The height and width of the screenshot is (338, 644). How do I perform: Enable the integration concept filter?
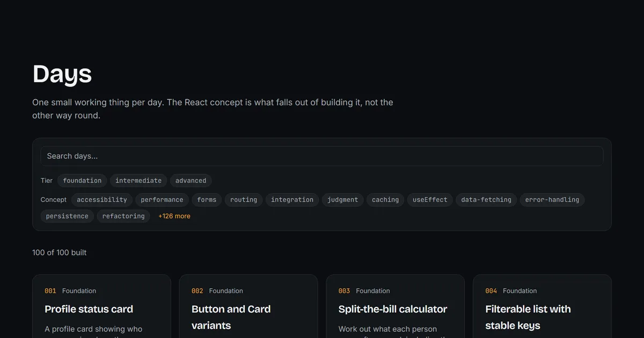click(x=292, y=200)
